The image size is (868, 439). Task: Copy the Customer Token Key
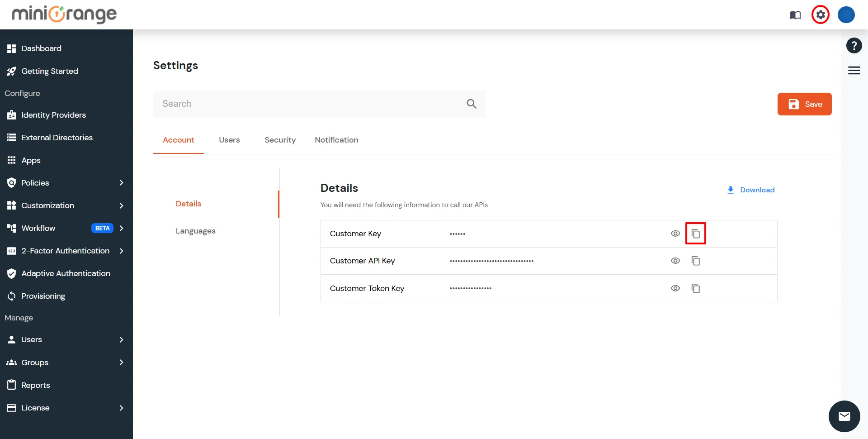click(695, 288)
